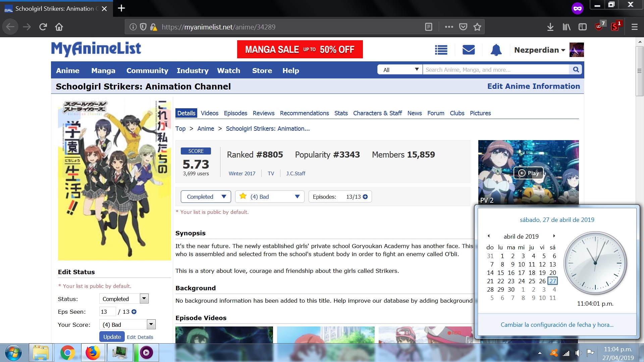The width and height of the screenshot is (644, 362).
Task: Click the Top breadcrumb link
Action: [x=180, y=129]
